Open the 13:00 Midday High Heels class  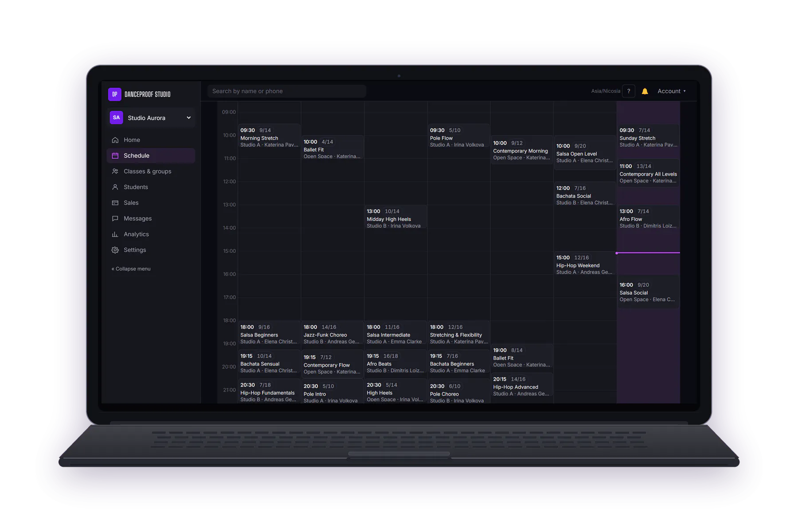coord(395,217)
